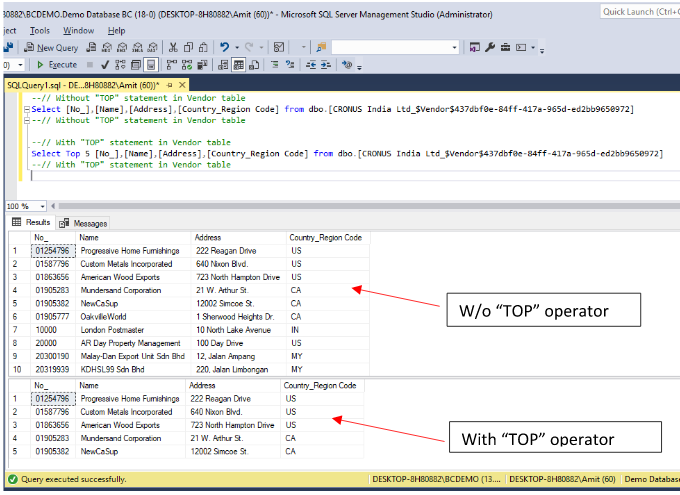Open the standard toolbar overflow options

(542, 49)
